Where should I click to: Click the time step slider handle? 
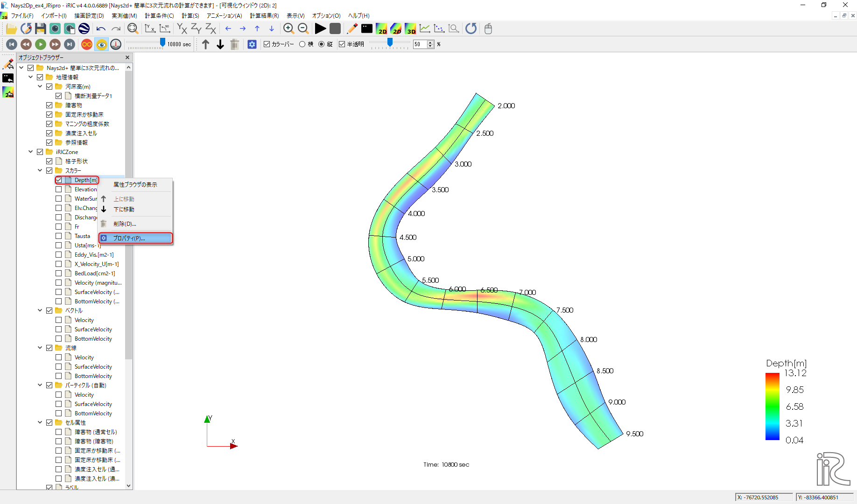pyautogui.click(x=162, y=43)
